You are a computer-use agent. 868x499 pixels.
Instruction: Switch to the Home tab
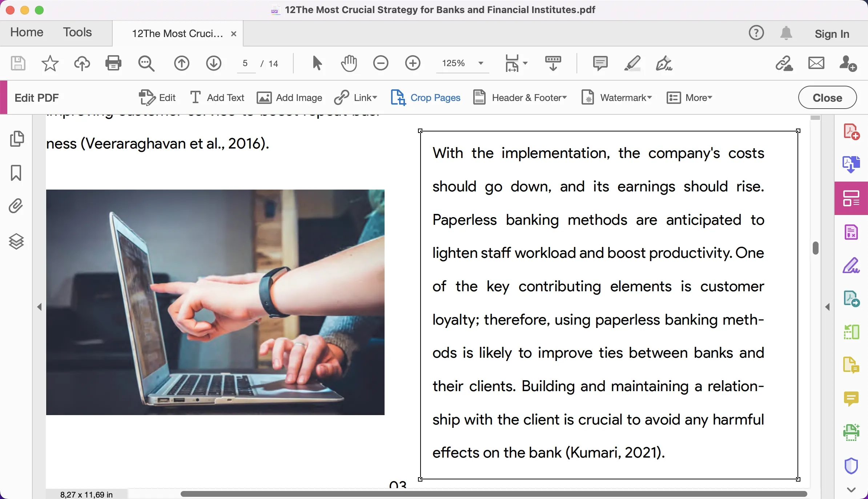click(x=27, y=32)
